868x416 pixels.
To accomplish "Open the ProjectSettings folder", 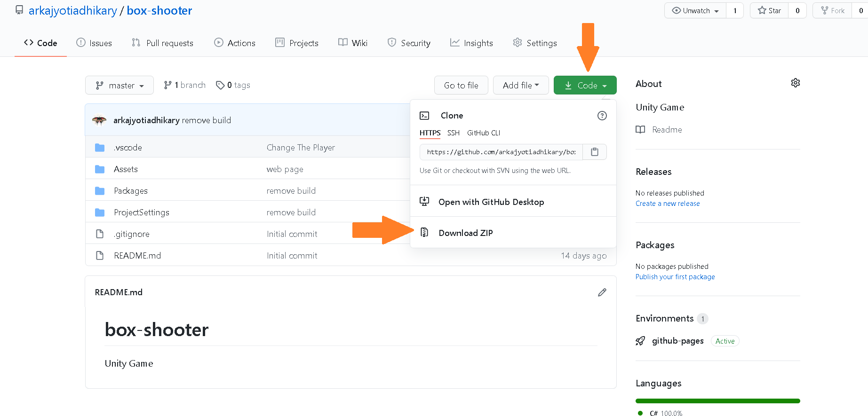I will pyautogui.click(x=142, y=212).
